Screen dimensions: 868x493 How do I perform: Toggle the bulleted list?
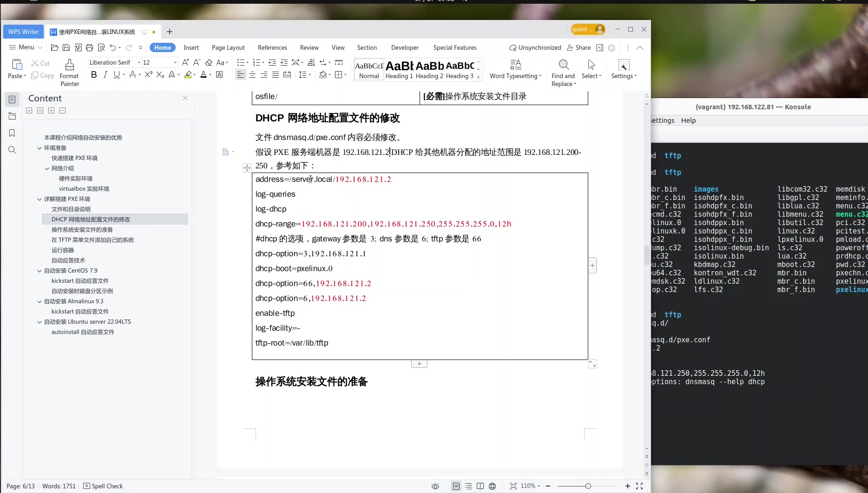240,62
